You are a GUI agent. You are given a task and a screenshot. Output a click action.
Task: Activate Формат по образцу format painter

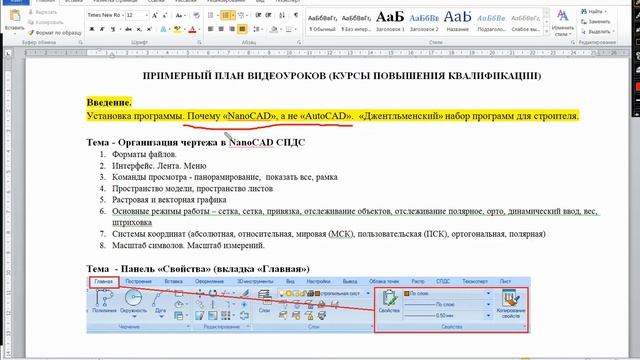tap(55, 32)
